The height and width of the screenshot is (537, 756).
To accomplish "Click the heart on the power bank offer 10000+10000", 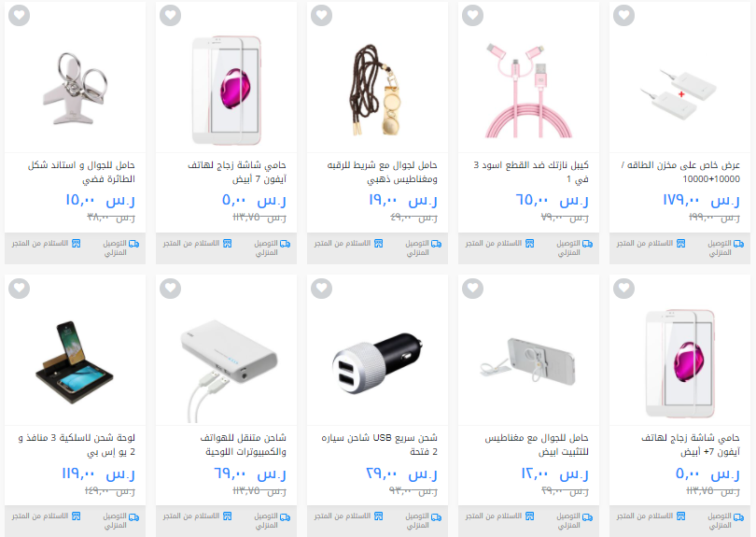I will point(623,16).
